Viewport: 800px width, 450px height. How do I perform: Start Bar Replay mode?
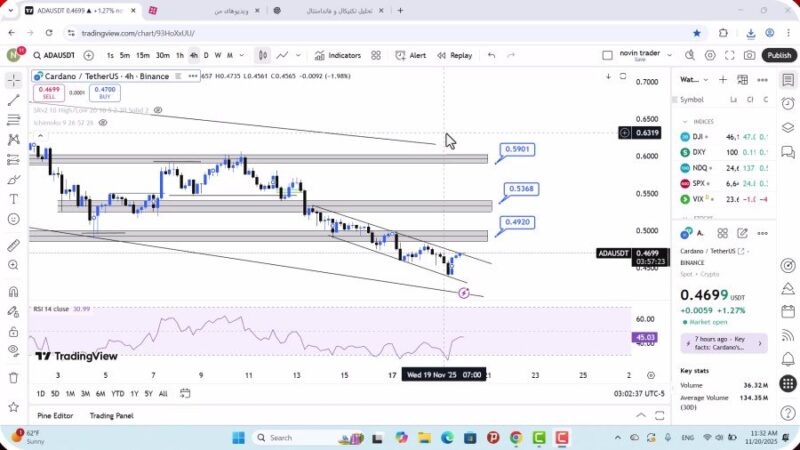click(x=455, y=56)
